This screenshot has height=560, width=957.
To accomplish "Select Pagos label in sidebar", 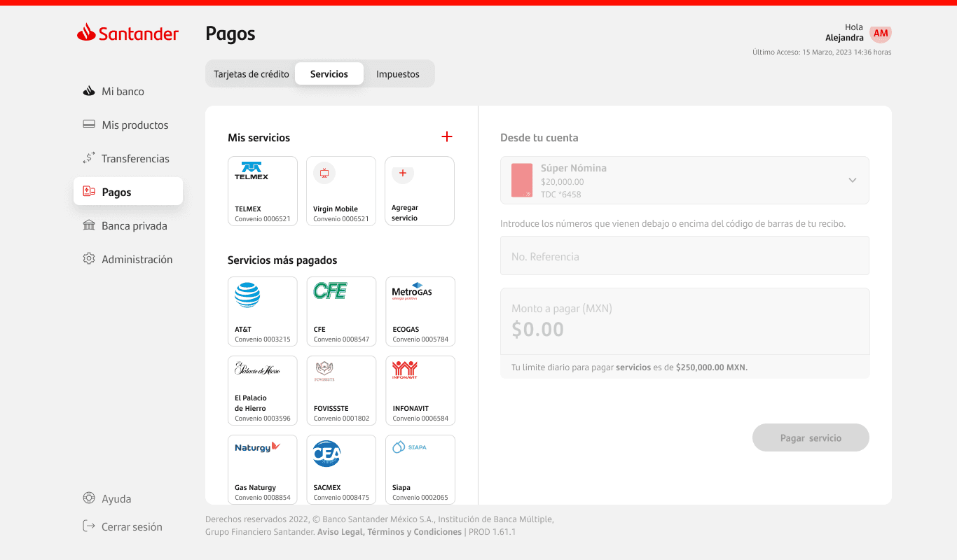I will point(116,192).
